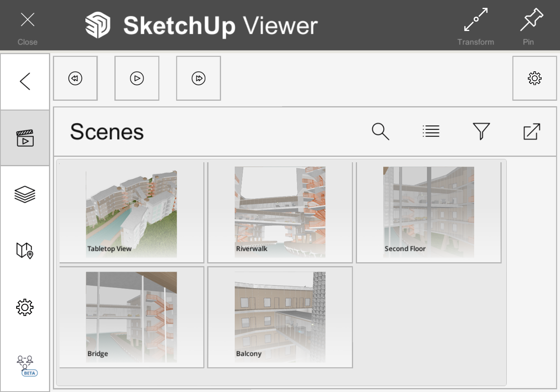Activate the Transform tool
The image size is (560, 392).
475,27
